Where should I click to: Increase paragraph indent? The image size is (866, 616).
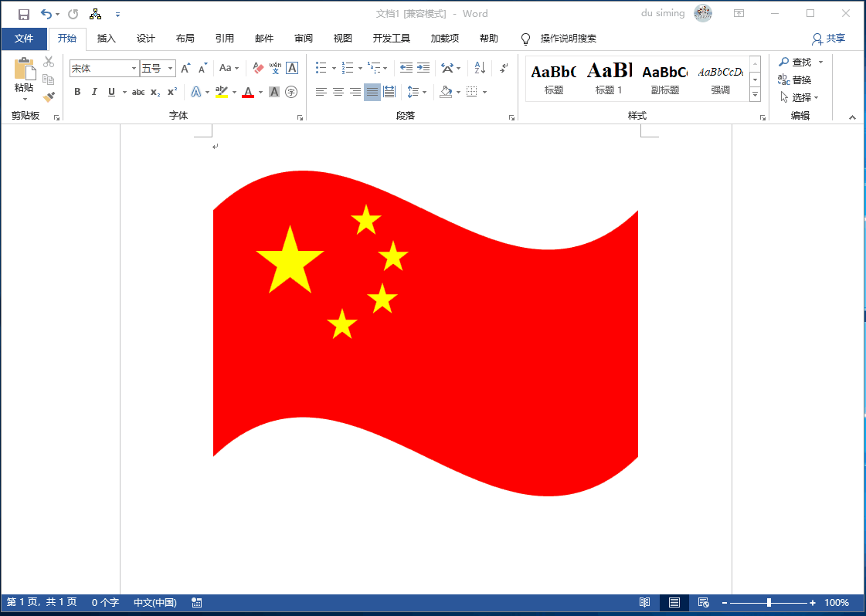tap(423, 68)
